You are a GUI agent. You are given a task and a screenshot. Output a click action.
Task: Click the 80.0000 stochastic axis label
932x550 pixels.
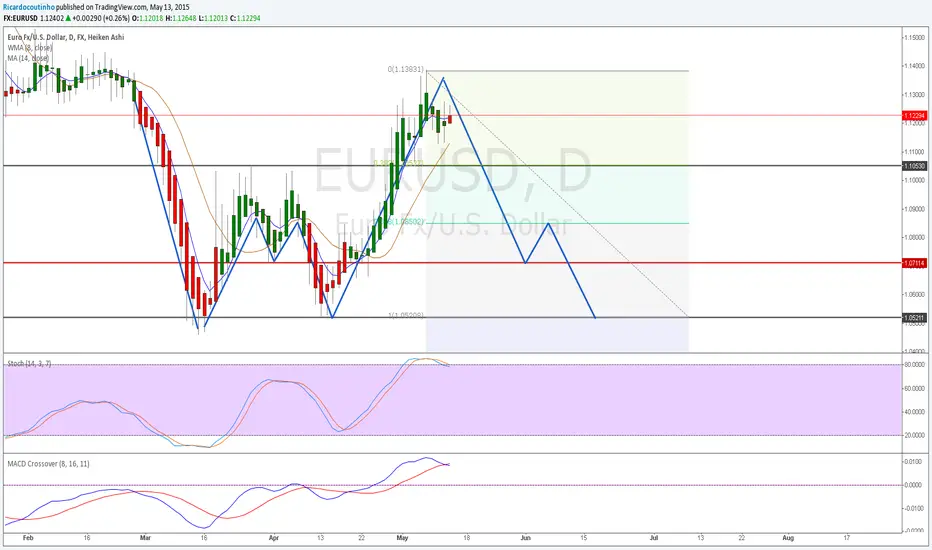tap(915, 364)
